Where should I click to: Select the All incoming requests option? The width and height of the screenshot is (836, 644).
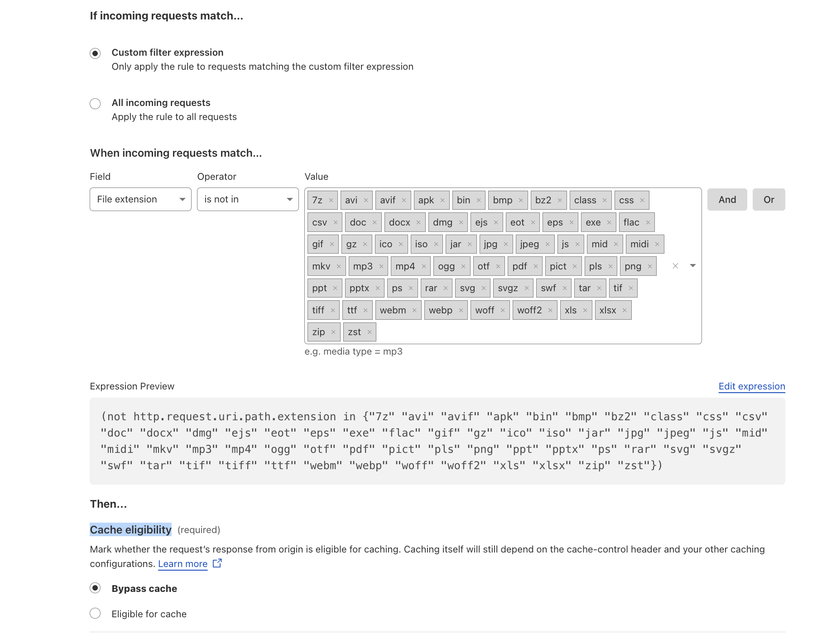coord(95,104)
